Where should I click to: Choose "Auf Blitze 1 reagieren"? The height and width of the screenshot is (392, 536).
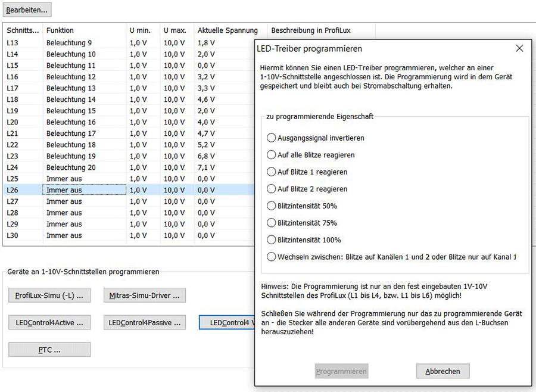(x=272, y=171)
